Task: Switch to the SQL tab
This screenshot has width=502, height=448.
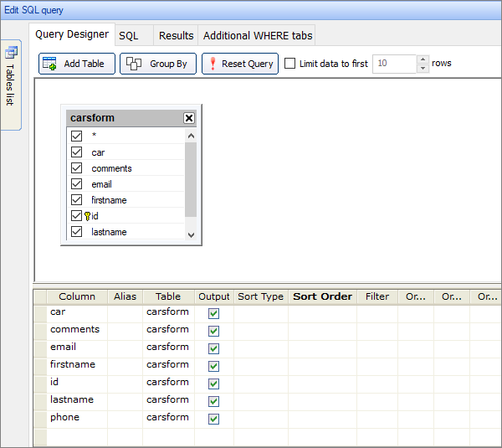Action: pyautogui.click(x=129, y=35)
